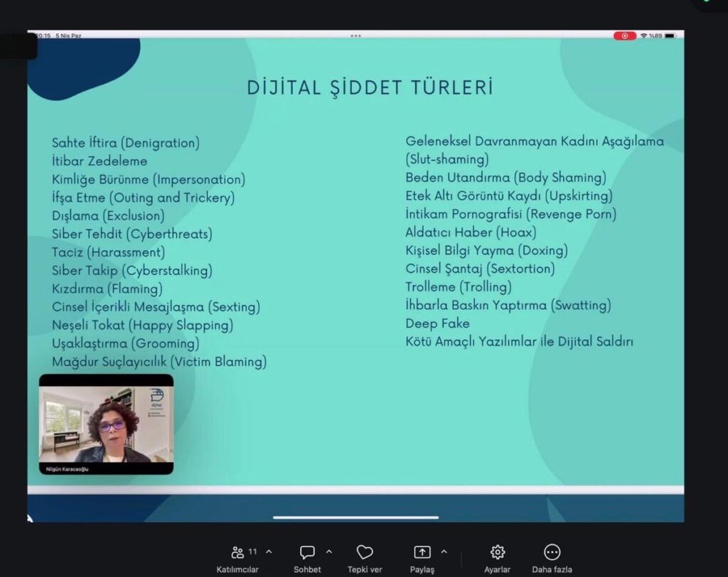Viewport: 728px width, 577px height.
Task: Start sharing with the Paylaş icon
Action: (422, 552)
